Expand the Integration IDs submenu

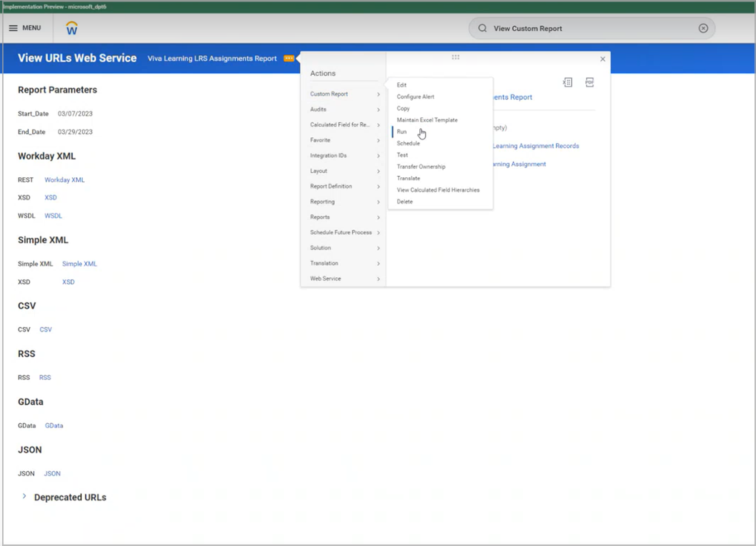(345, 156)
